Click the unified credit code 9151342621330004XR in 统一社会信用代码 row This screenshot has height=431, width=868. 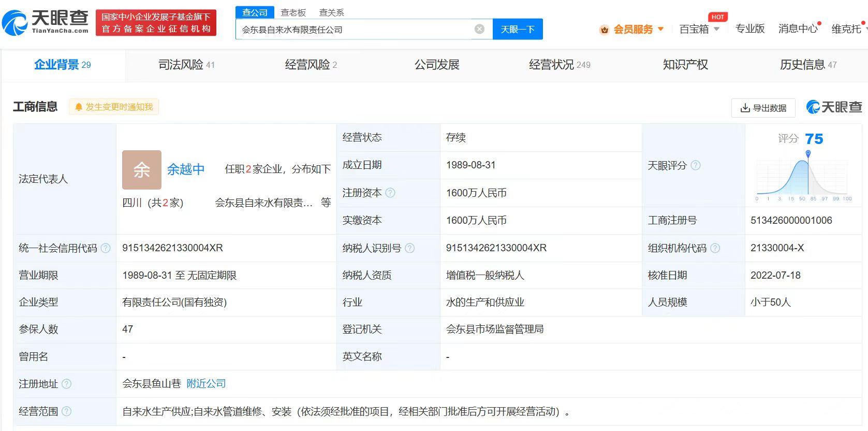pos(172,248)
